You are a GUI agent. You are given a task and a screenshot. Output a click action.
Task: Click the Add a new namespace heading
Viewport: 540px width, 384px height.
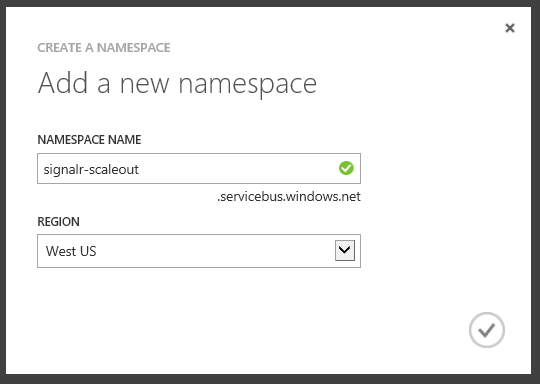pyautogui.click(x=177, y=84)
